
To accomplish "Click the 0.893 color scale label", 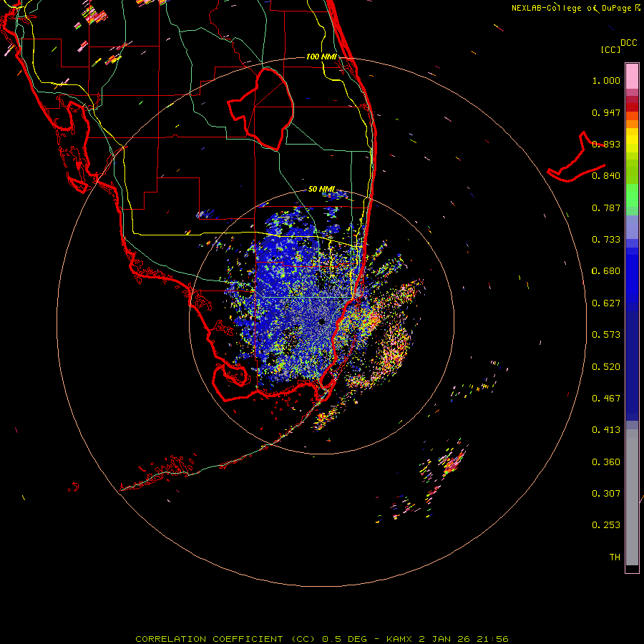I will point(606,144).
